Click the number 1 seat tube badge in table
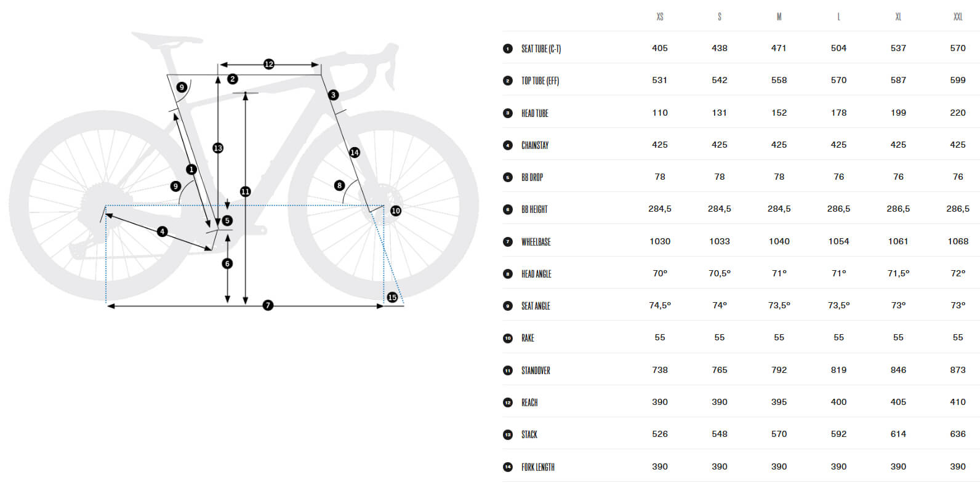The height and width of the screenshot is (488, 980). tap(508, 49)
